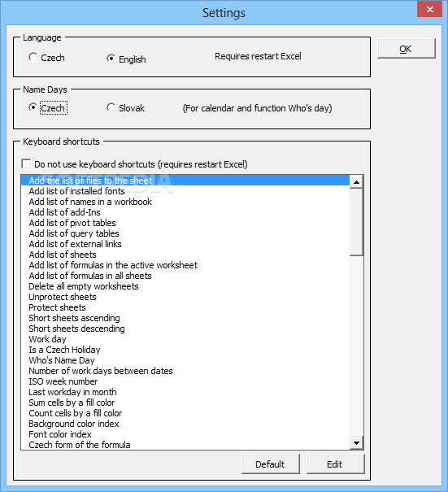Select 'Last workday in month' entry
448x492 pixels.
pos(185,392)
